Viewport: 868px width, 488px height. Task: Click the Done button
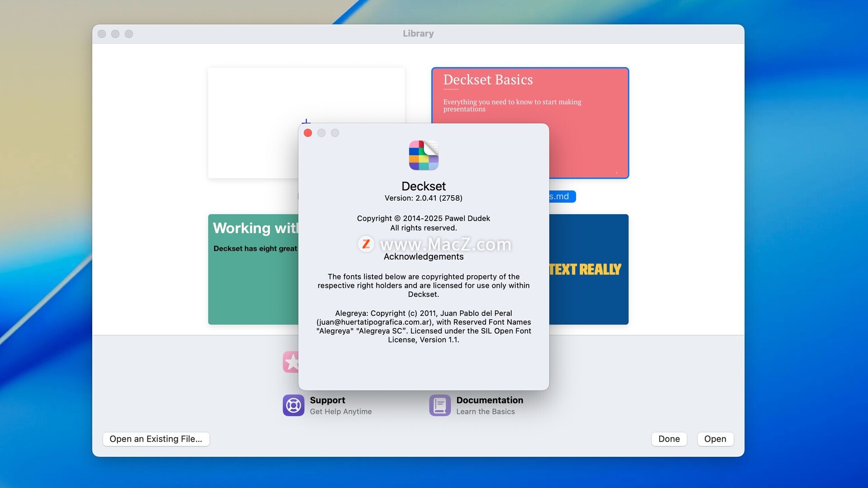669,439
